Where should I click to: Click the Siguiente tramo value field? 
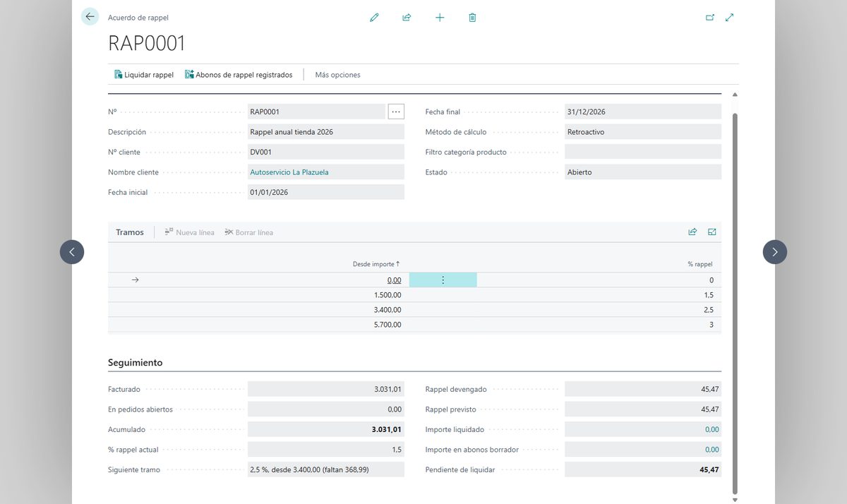pos(326,469)
